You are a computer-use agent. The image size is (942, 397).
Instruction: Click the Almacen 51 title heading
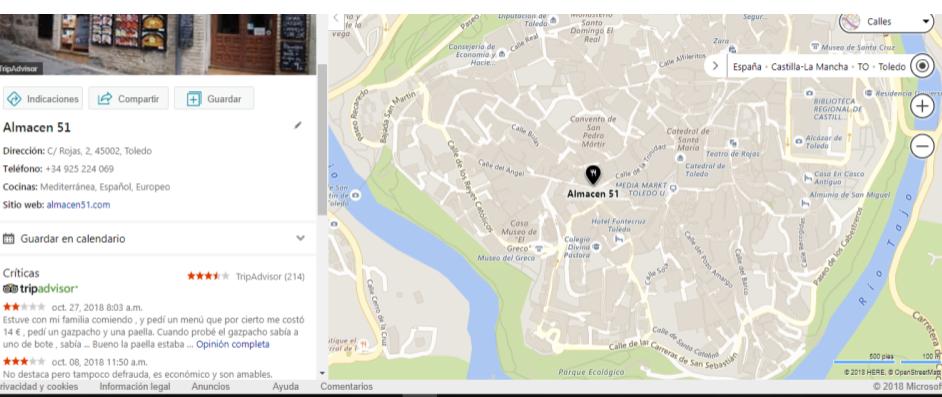[37, 127]
